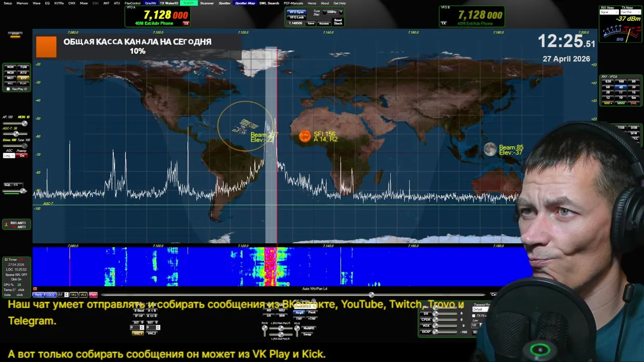
Task: Open the AGC Long dropdown
Action: [9, 156]
